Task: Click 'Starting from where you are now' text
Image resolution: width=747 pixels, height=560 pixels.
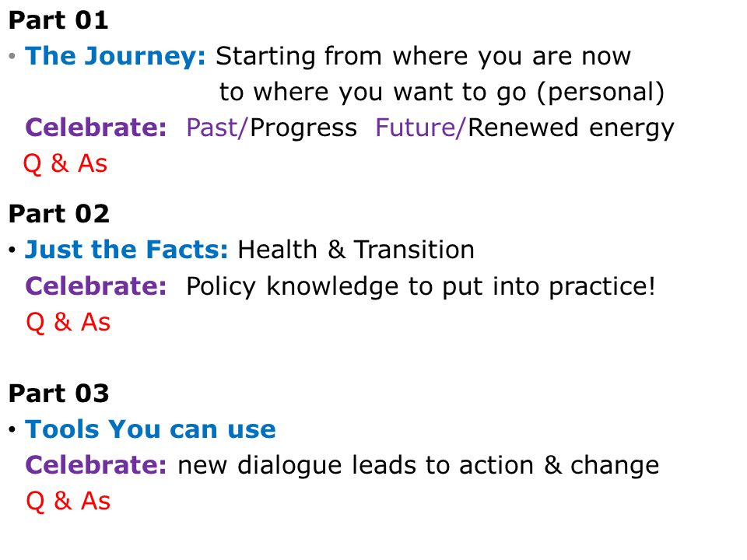Action: point(423,56)
